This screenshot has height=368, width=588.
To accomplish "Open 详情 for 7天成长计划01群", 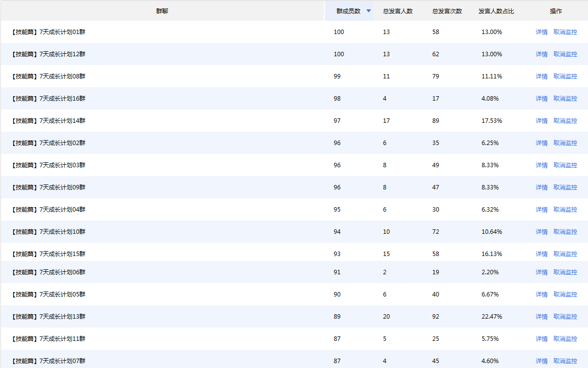I will tap(542, 32).
